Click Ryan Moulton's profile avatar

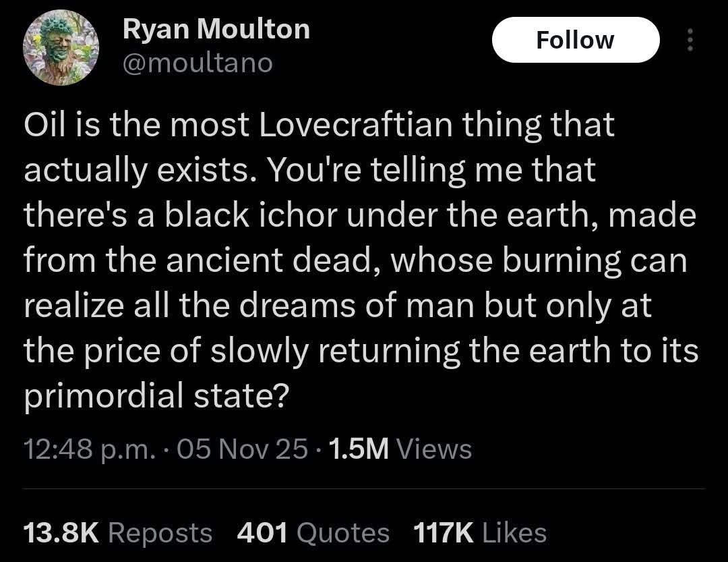click(x=61, y=51)
